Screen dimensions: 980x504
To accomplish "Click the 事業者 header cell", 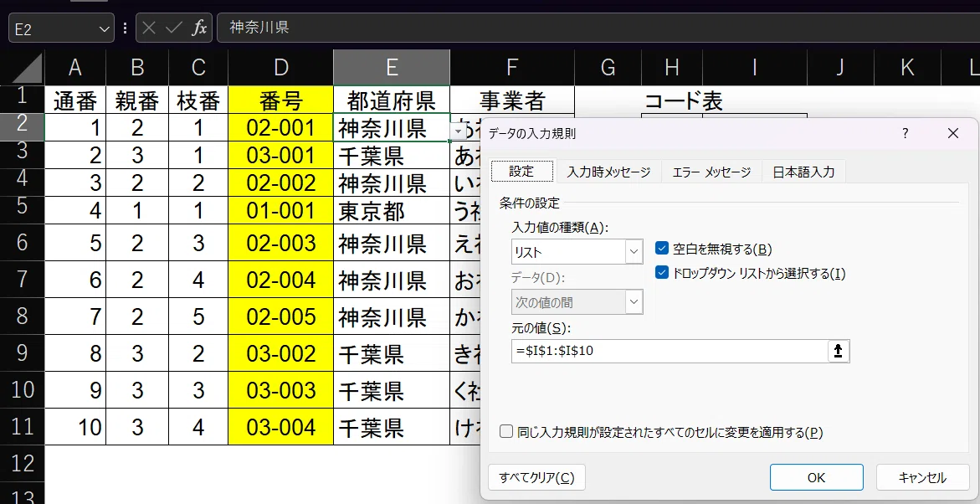I will (512, 100).
